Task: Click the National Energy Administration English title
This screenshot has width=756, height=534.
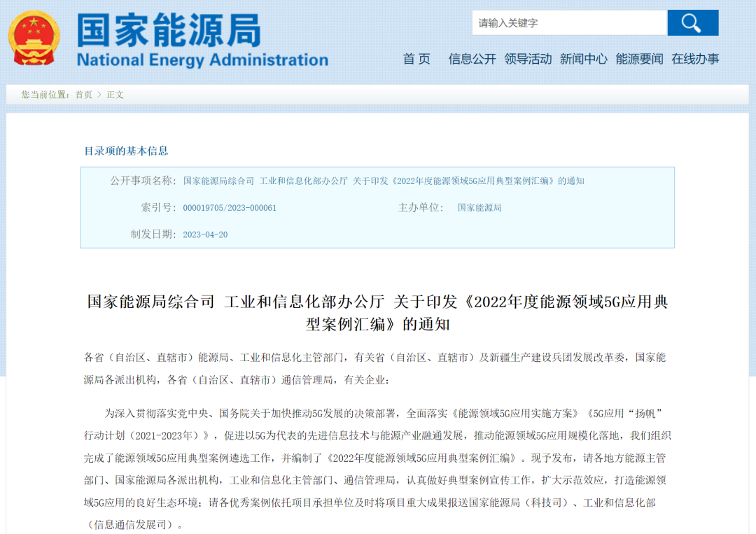Action: [x=202, y=60]
